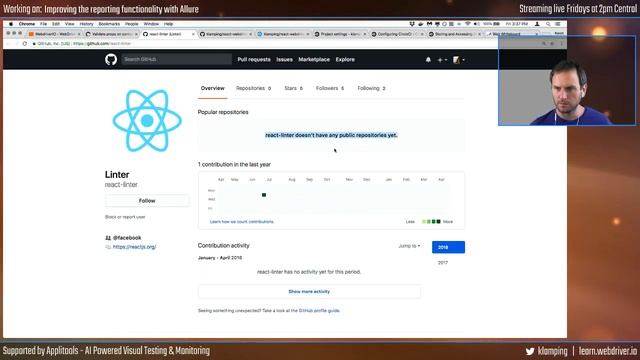Open the Help menu
The image size is (640, 360).
click(x=168, y=24)
